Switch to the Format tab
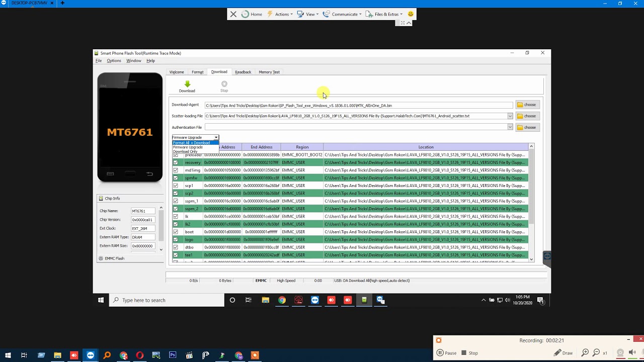The width and height of the screenshot is (644, 362). [x=198, y=72]
